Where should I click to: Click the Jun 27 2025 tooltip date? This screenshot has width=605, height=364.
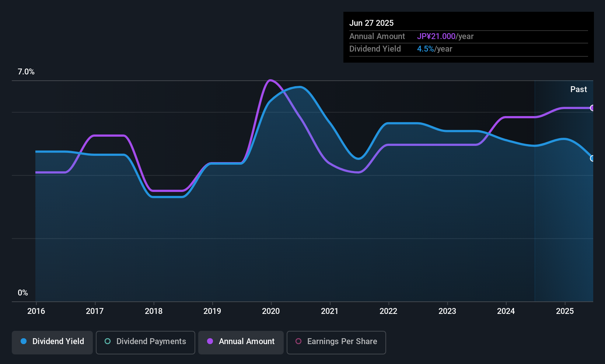click(371, 23)
